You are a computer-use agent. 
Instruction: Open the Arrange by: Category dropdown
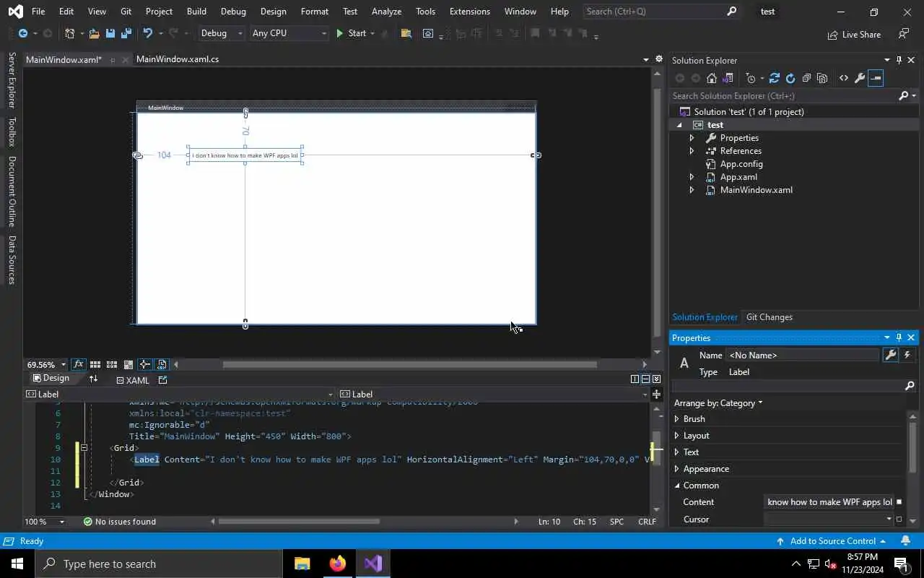pyautogui.click(x=718, y=403)
